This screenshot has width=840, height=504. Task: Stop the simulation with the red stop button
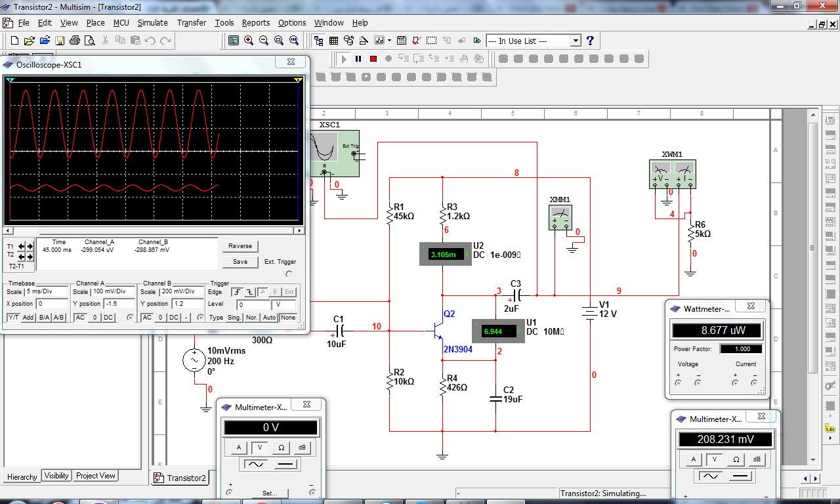click(x=373, y=58)
